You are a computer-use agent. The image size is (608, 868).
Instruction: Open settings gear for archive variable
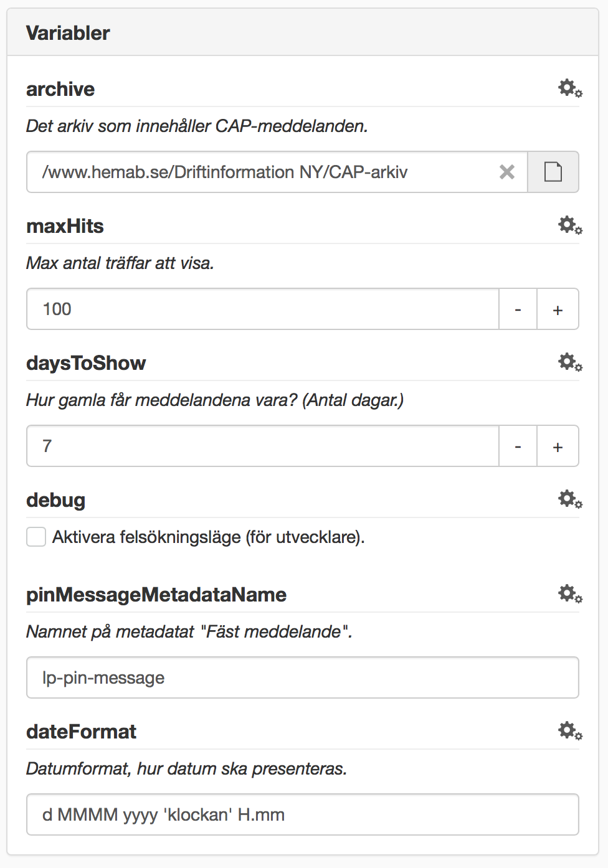(x=569, y=88)
